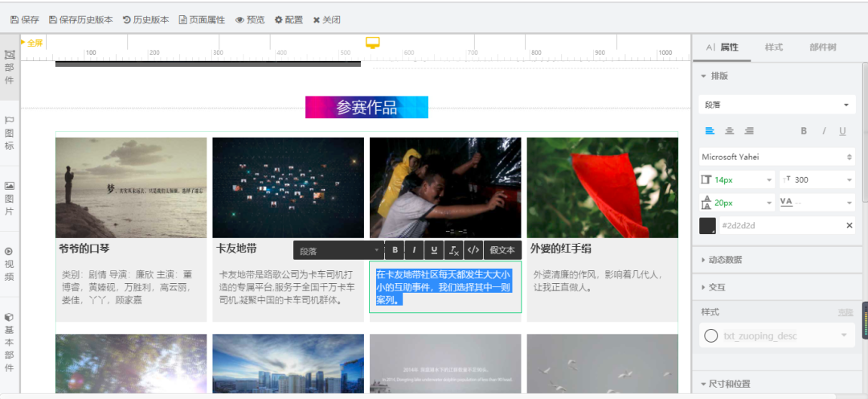Click the 克隆 clone link
The image size is (868, 399).
pyautogui.click(x=845, y=313)
